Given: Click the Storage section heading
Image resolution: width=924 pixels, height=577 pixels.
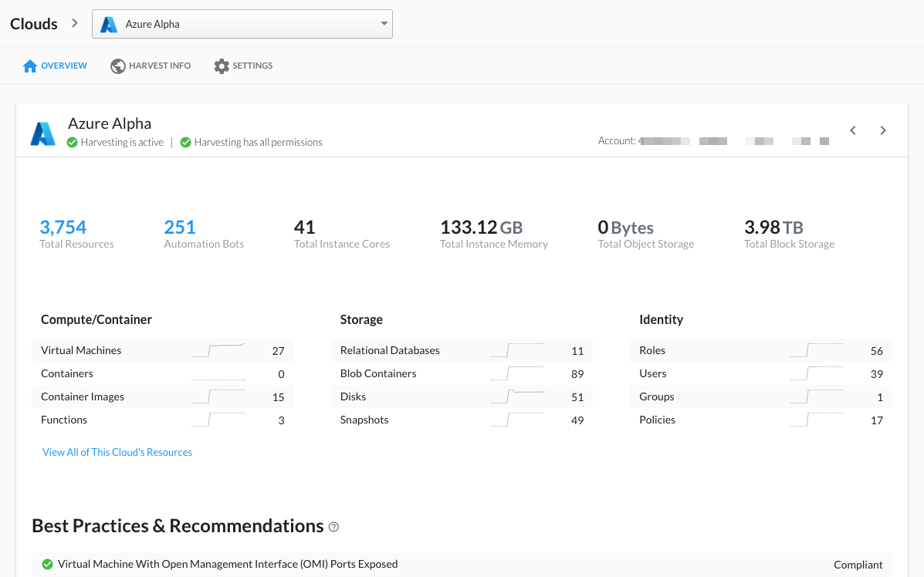Looking at the screenshot, I should pyautogui.click(x=361, y=319).
